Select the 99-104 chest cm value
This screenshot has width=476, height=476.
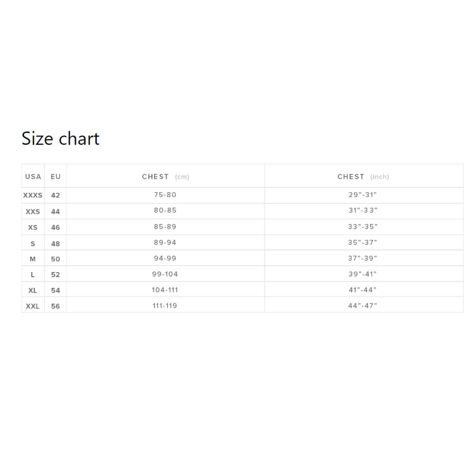point(165,274)
